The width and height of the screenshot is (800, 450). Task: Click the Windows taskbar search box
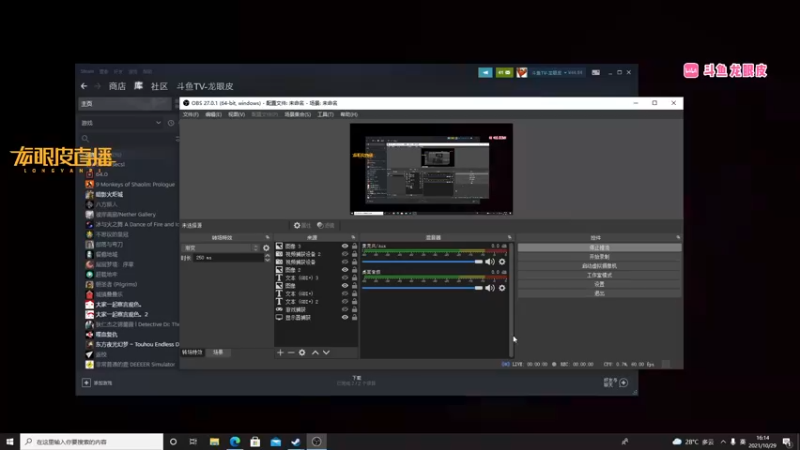92,441
